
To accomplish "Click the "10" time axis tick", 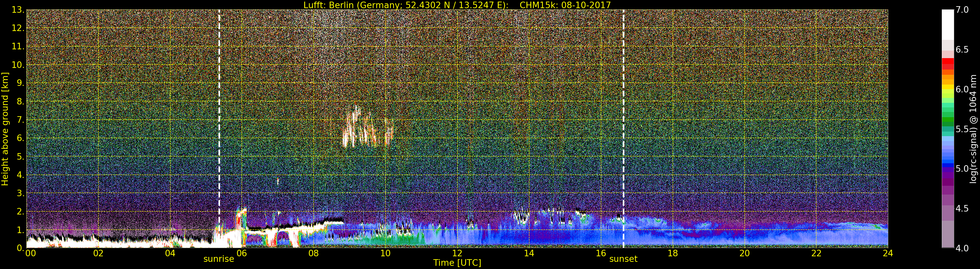I will (385, 253).
